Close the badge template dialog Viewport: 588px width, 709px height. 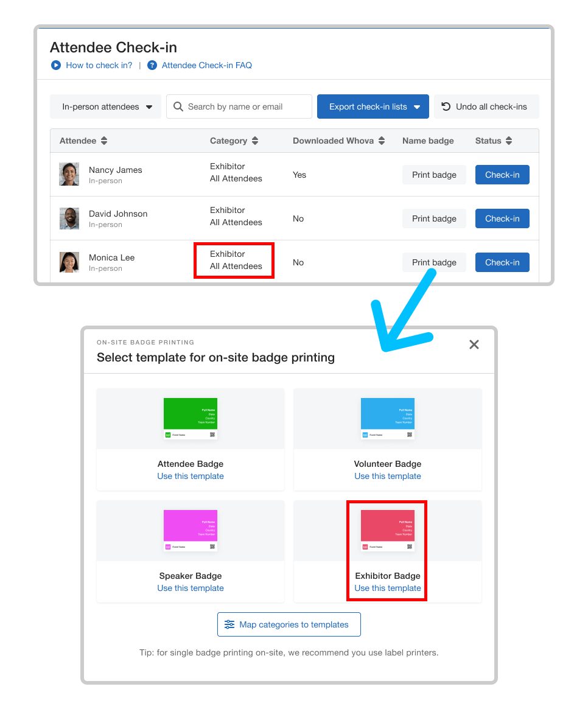pyautogui.click(x=474, y=344)
